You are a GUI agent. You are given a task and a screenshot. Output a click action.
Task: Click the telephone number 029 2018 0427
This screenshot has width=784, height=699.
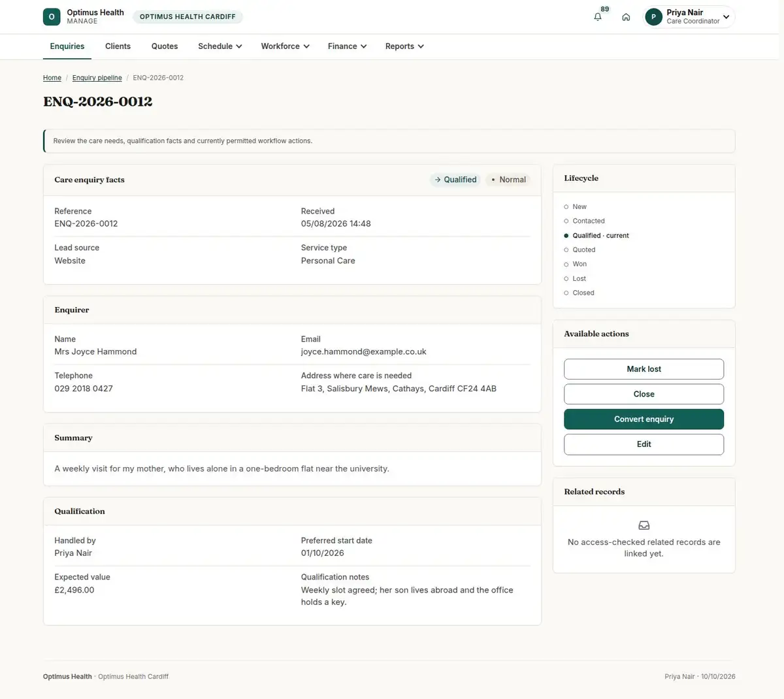pos(84,389)
